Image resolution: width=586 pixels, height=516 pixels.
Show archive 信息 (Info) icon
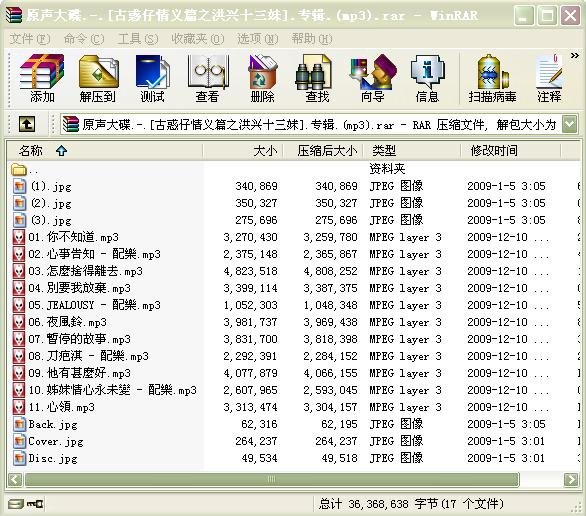427,78
